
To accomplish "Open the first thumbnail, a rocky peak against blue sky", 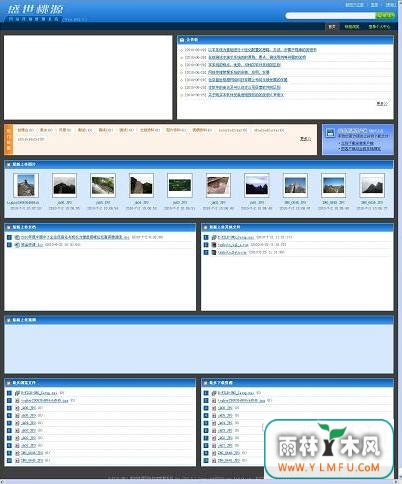I will click(x=26, y=185).
